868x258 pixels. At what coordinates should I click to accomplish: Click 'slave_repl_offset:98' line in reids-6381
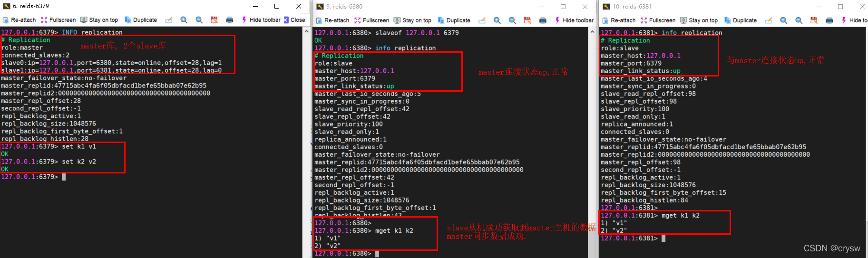639,101
